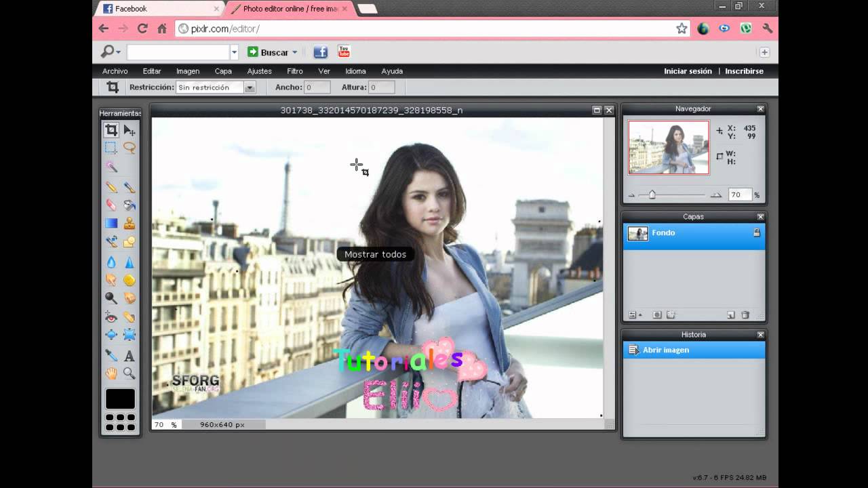Select the Abrir imagen history entry
868x488 pixels.
click(x=694, y=350)
